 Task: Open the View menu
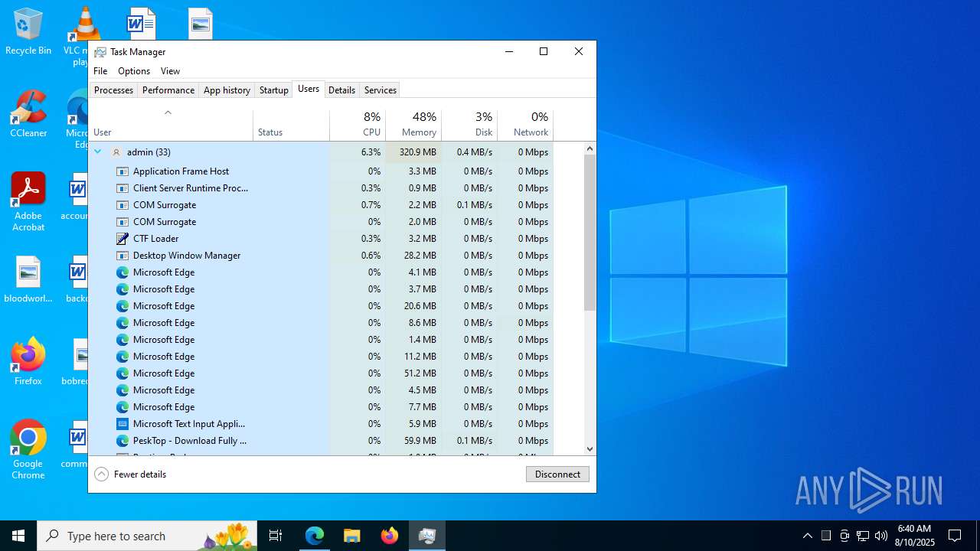pos(170,71)
